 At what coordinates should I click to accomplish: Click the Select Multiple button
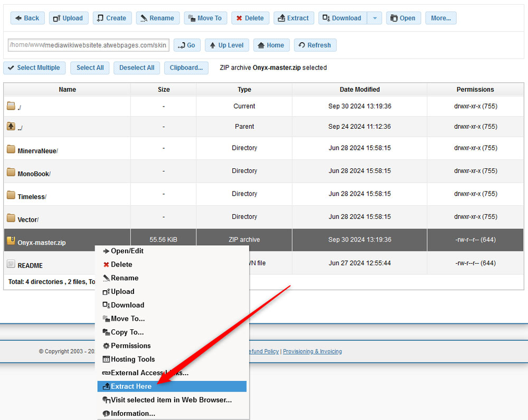pyautogui.click(x=34, y=68)
